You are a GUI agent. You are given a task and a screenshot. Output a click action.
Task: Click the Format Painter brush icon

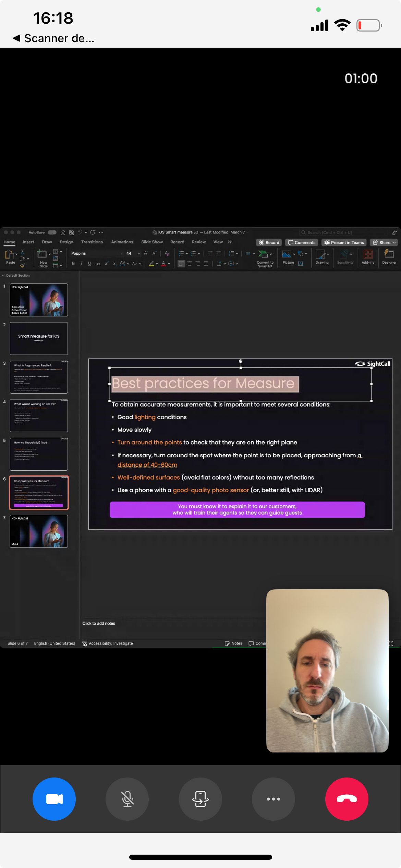tap(22, 265)
